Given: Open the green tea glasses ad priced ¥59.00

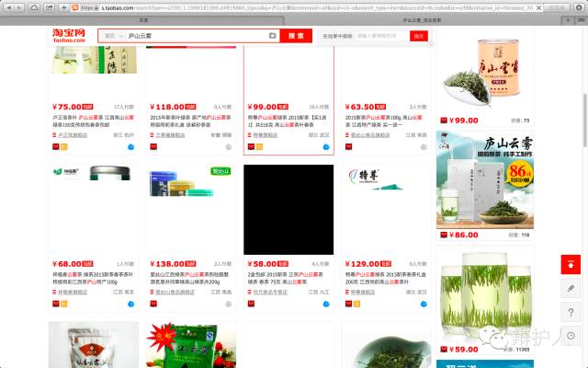Looking at the screenshot, I should (x=485, y=294).
